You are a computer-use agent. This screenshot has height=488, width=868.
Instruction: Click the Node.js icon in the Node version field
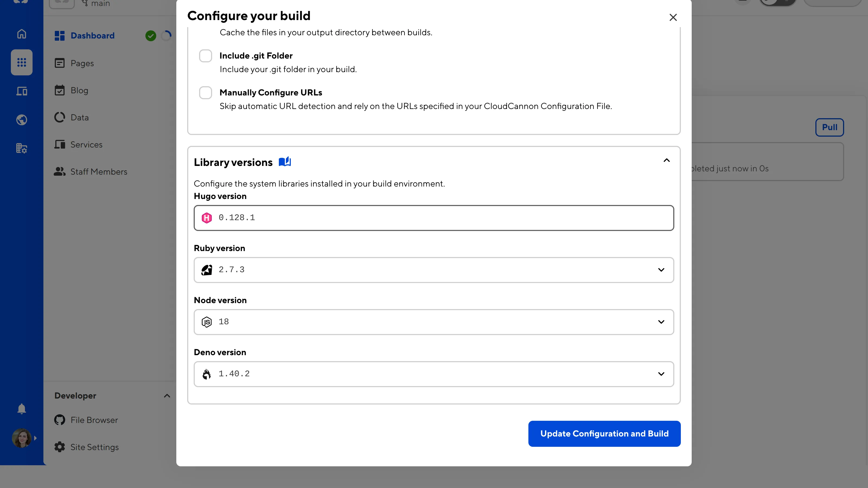coord(206,322)
